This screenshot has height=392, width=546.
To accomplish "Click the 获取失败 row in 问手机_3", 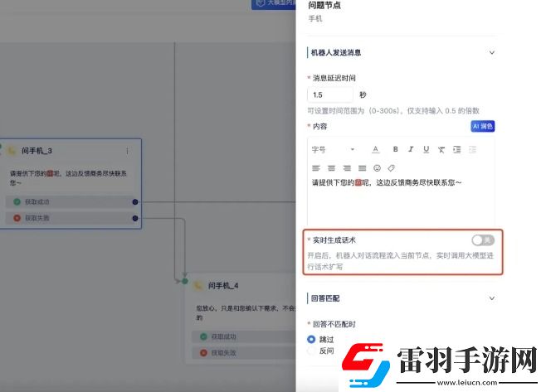I will (70, 218).
